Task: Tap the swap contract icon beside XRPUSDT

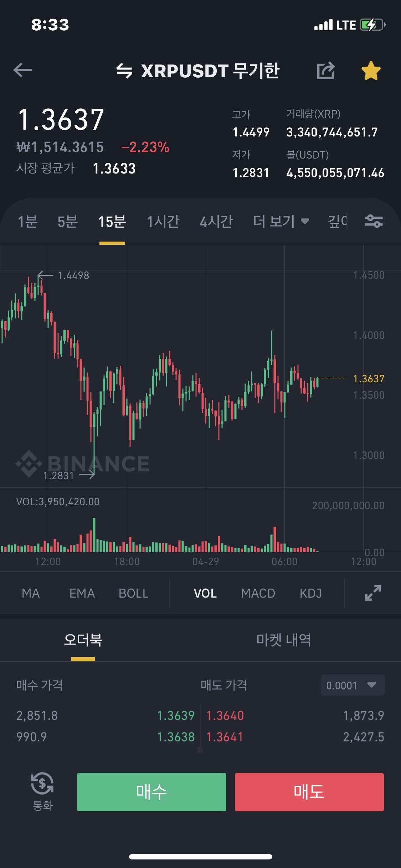Action: 124,71
